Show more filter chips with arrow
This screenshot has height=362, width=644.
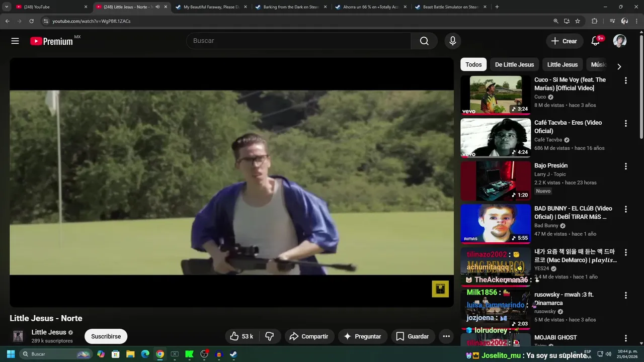coord(619,66)
